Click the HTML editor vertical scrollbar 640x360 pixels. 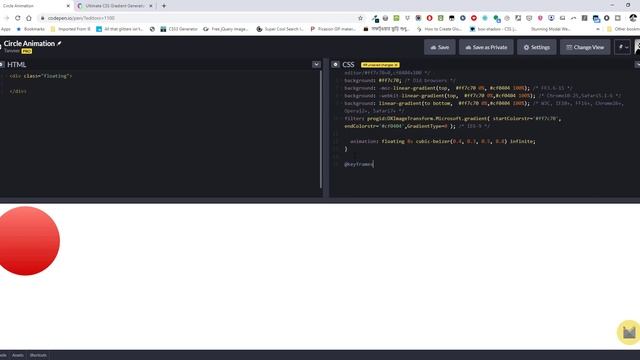click(x=321, y=129)
